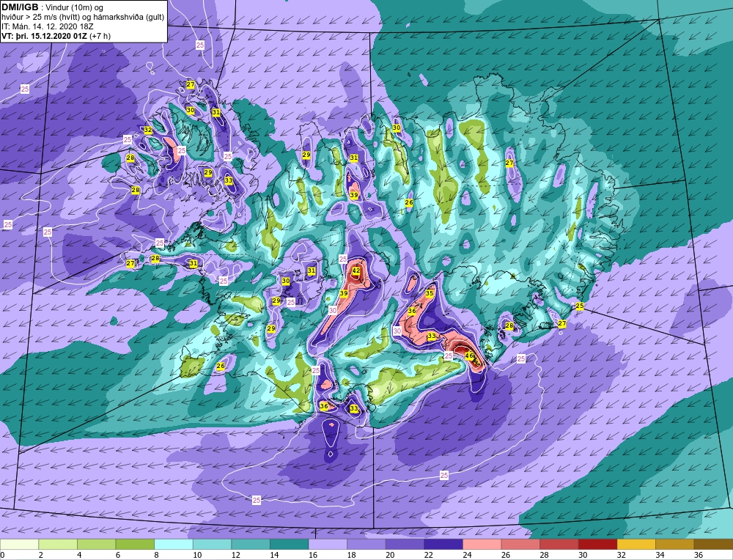Click the yellow gust label 32 on the map
Viewport: 733px width, 560px height.
coord(148,130)
